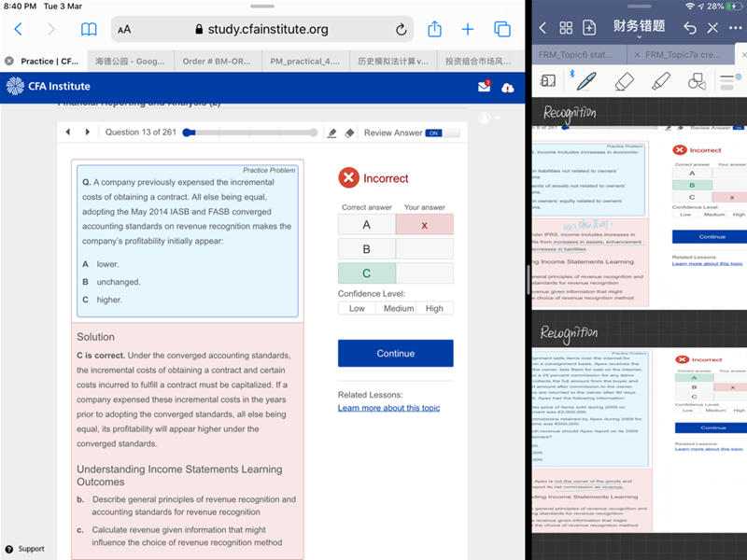Tap the Wi-Fi status icon

pos(689,7)
